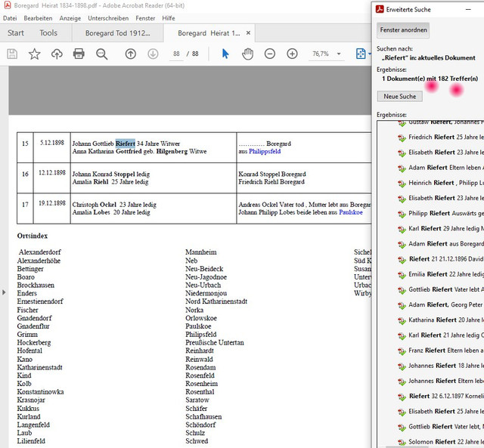Image resolution: width=484 pixels, height=448 pixels.
Task: Switch to the Tools tab
Action: pyautogui.click(x=48, y=33)
